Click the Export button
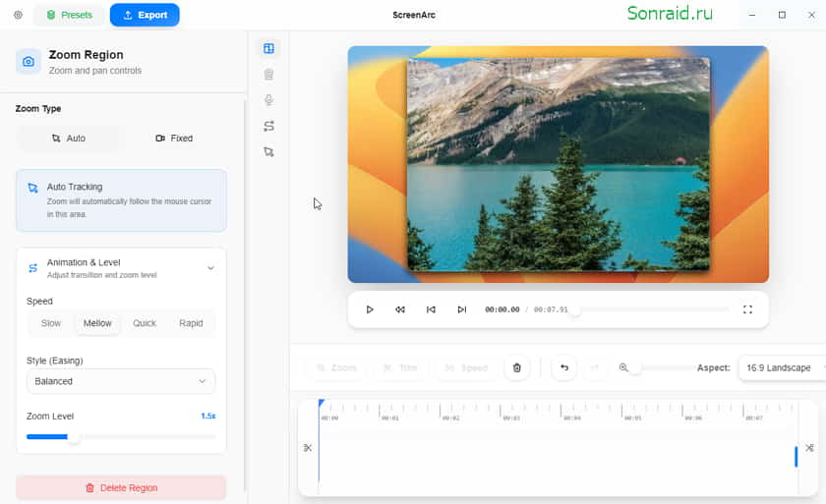 [x=145, y=15]
